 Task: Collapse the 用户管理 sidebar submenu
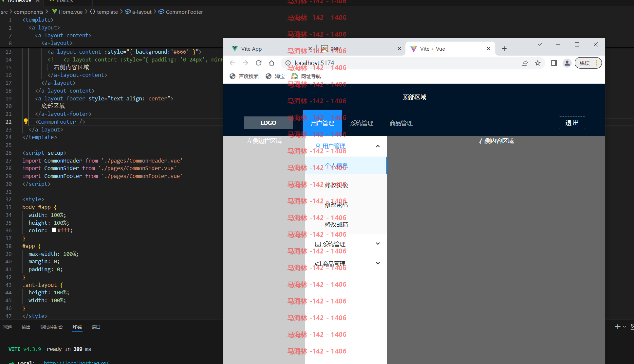346,146
